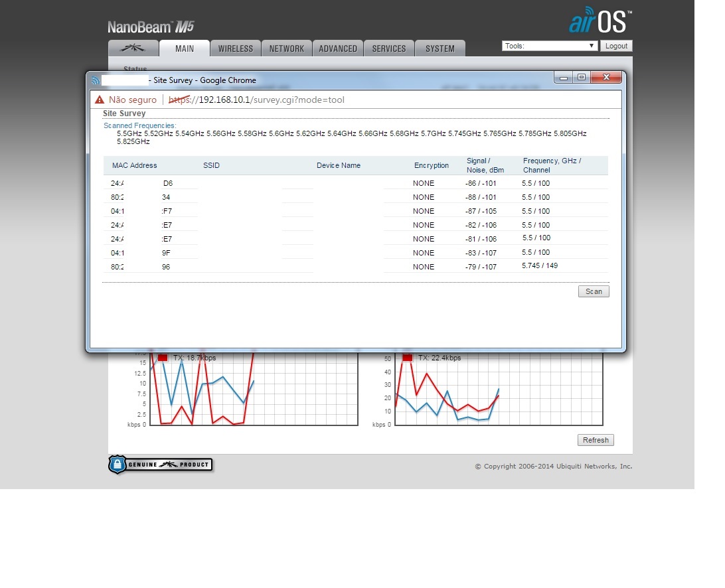This screenshot has width=725, height=588.
Task: Click the SSID column header
Action: [x=211, y=165]
